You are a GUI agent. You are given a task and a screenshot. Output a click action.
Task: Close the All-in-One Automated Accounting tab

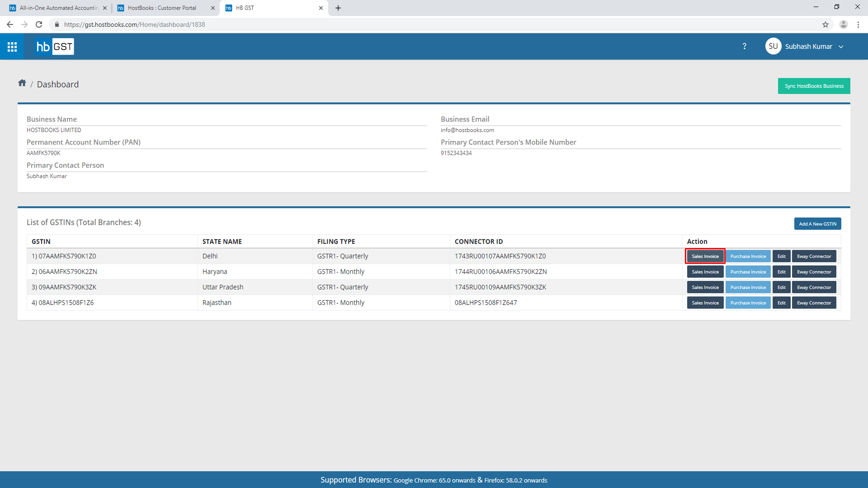click(x=105, y=8)
